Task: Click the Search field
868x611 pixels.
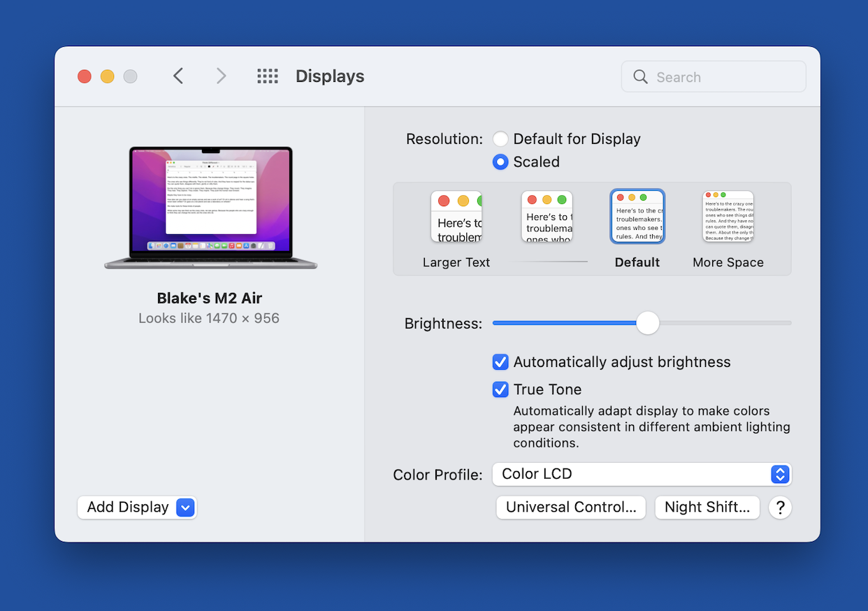Action: 714,77
